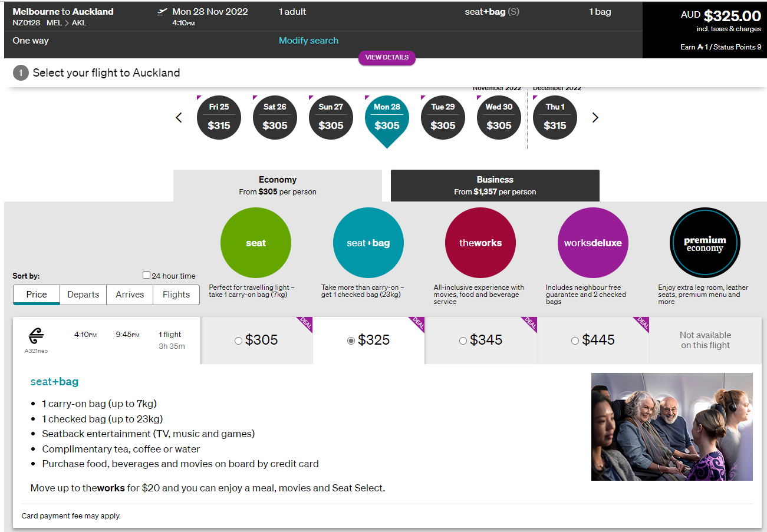
Task: Select the $305 seat fare radio button
Action: pyautogui.click(x=238, y=341)
